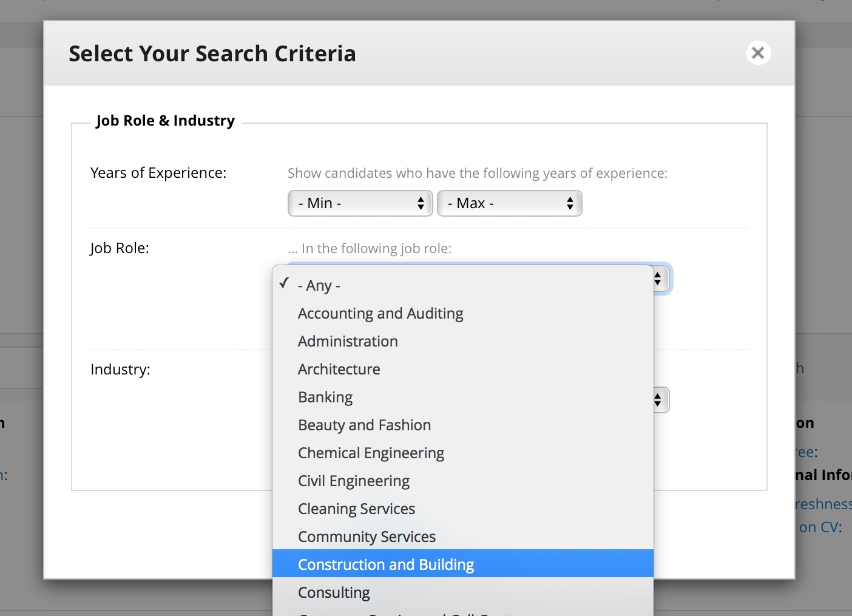The height and width of the screenshot is (616, 852).
Task: Select the Any job role option
Action: (x=318, y=285)
